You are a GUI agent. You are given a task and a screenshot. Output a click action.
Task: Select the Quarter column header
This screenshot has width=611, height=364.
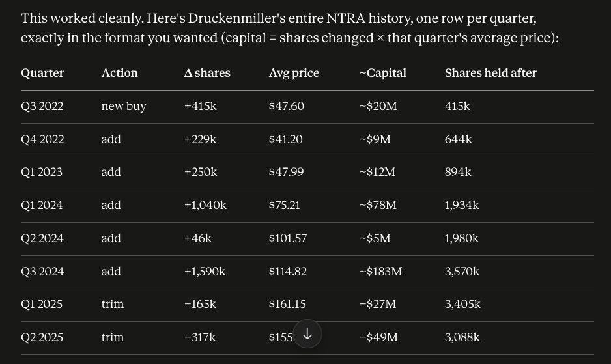pyautogui.click(x=42, y=73)
